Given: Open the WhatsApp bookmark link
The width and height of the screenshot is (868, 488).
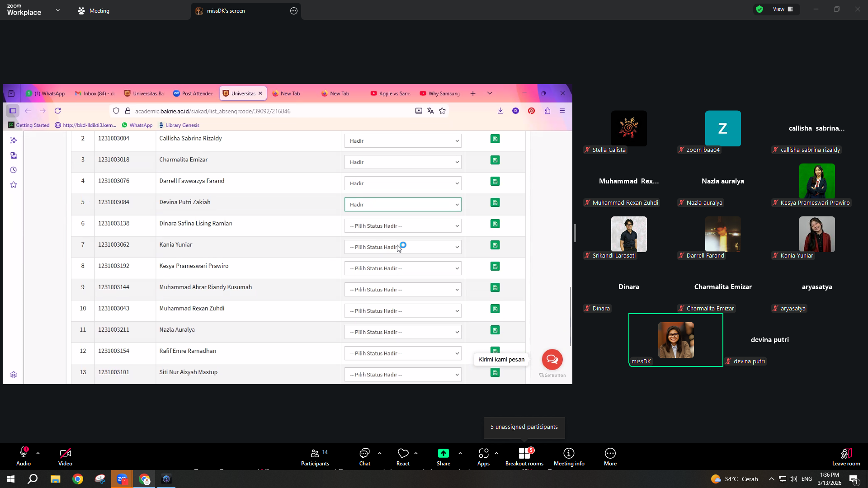Looking at the screenshot, I should click(x=137, y=125).
